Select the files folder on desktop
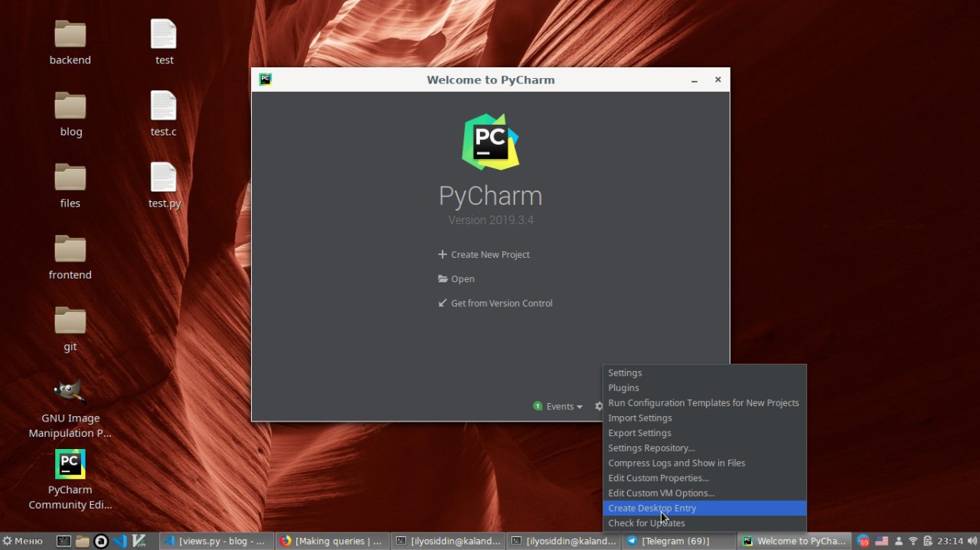Image resolution: width=980 pixels, height=550 pixels. (70, 186)
